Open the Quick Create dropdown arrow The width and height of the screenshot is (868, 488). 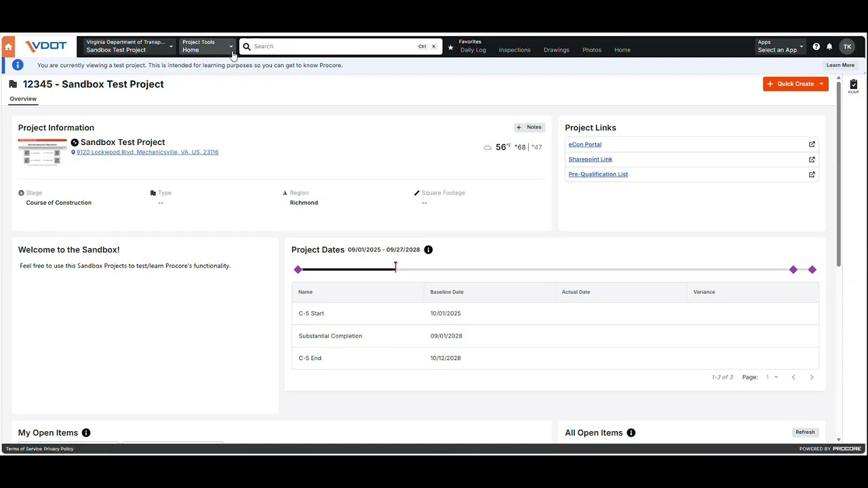tap(821, 84)
